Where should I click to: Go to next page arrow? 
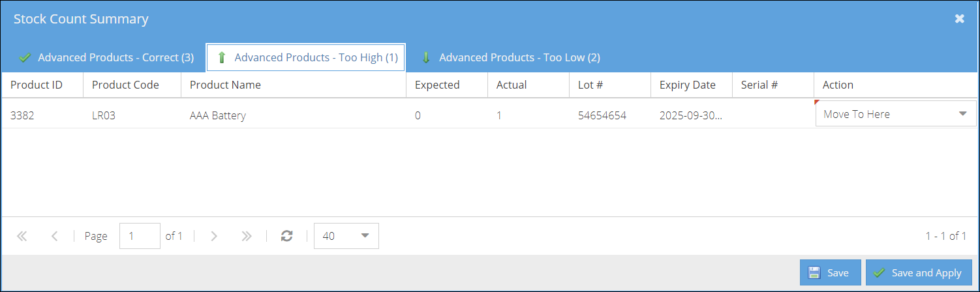click(x=213, y=236)
